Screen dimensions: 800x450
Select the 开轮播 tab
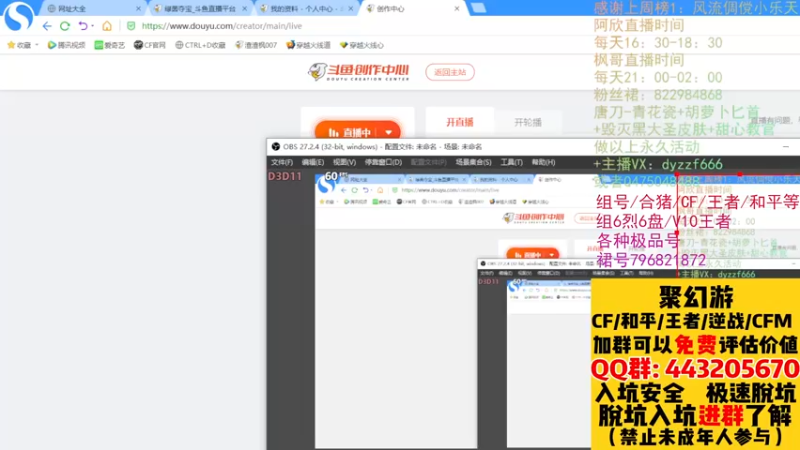tap(528, 122)
